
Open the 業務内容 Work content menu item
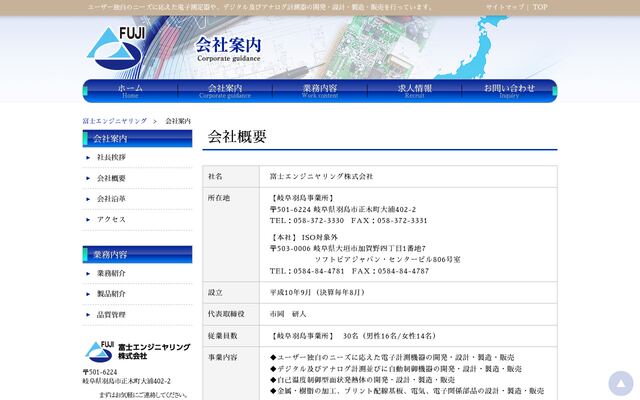(x=320, y=91)
